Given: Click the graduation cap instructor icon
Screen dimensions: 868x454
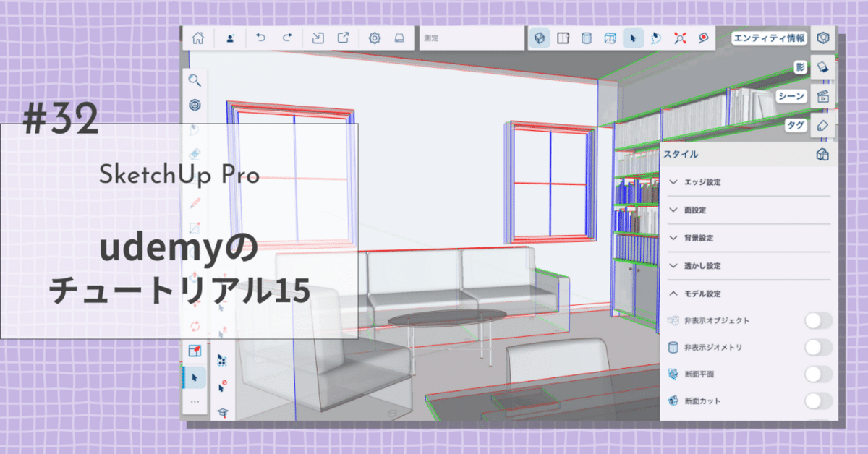Looking at the screenshot, I should pyautogui.click(x=223, y=412).
